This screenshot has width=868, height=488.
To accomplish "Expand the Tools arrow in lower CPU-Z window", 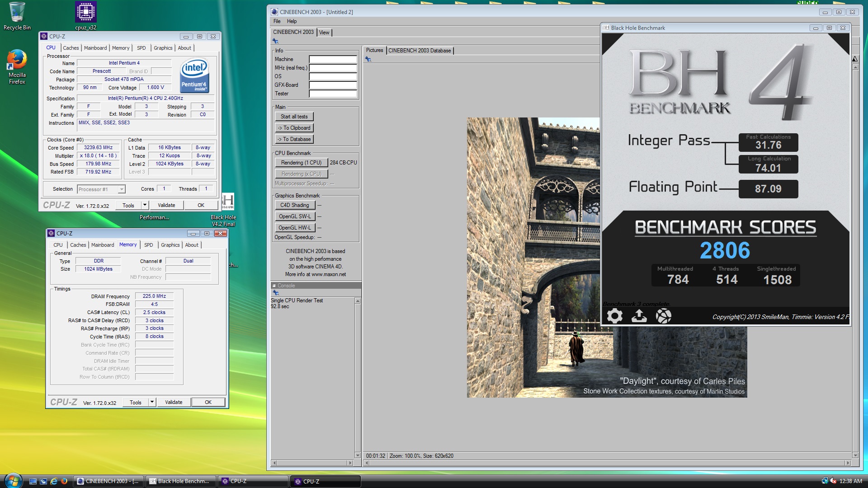I will tap(152, 402).
